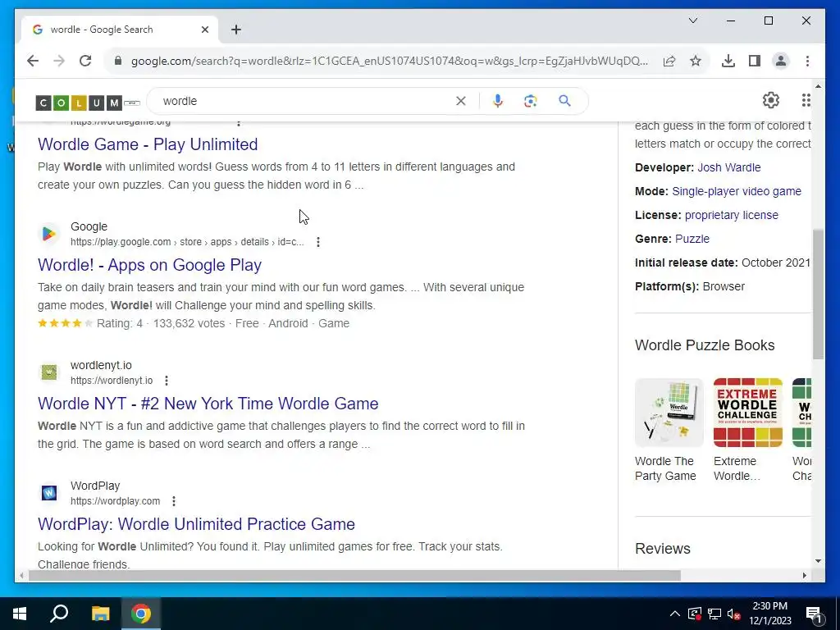Click the Wordle Puzzle Books heading

[x=705, y=345]
